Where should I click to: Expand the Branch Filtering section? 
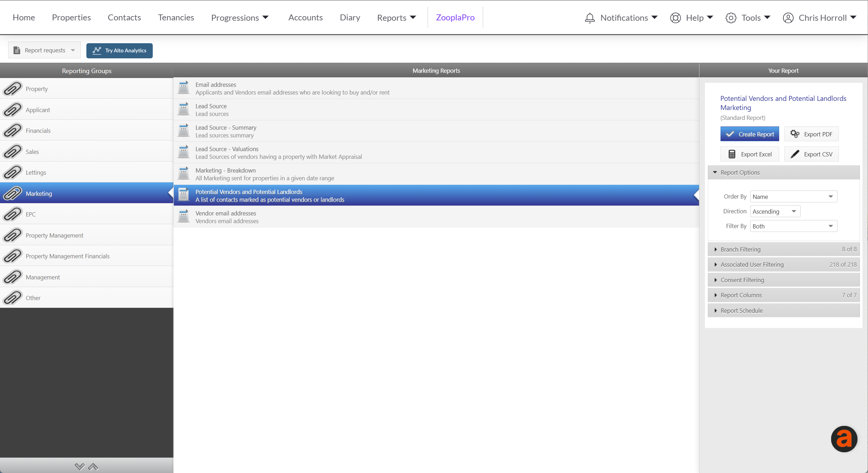tap(784, 249)
